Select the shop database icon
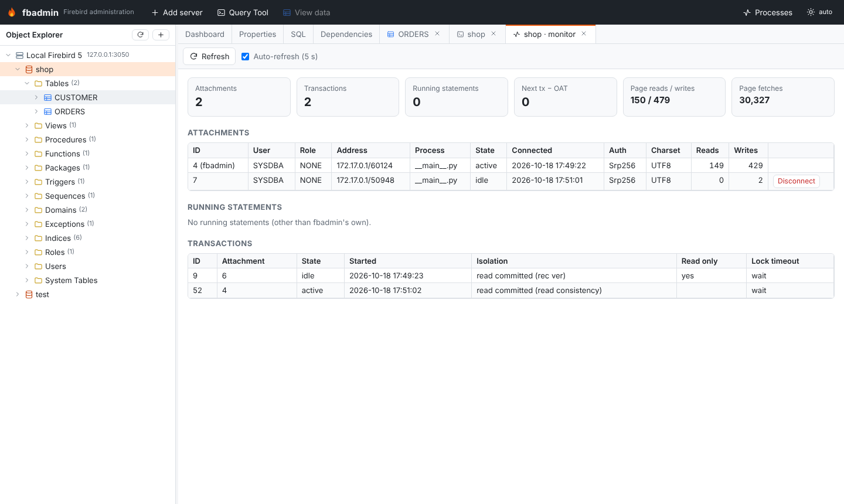This screenshot has width=844, height=504. pos(29,69)
